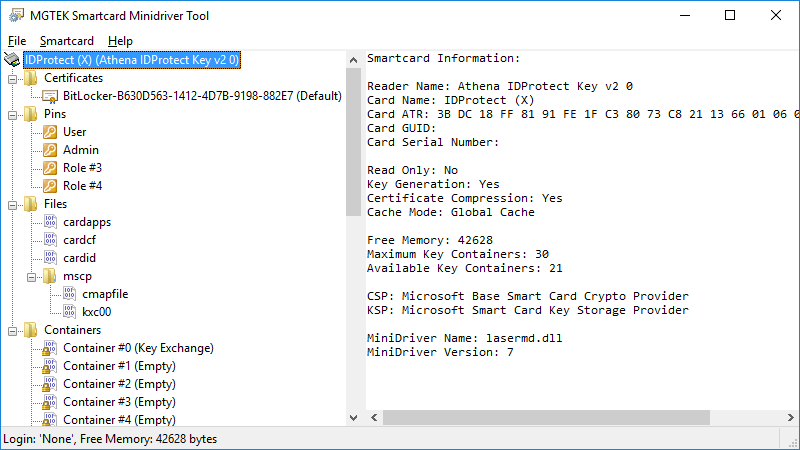Collapse the Containers tree node
Screen dimensions: 800x450
(13, 332)
